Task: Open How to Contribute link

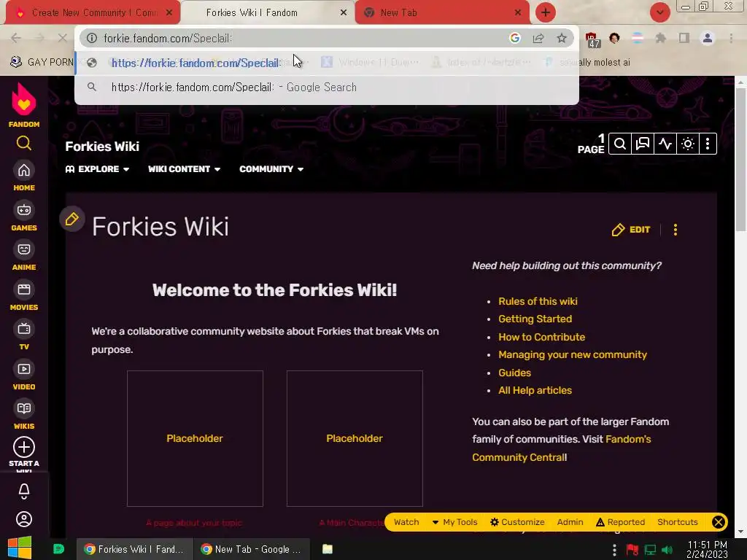Action: pyautogui.click(x=542, y=337)
